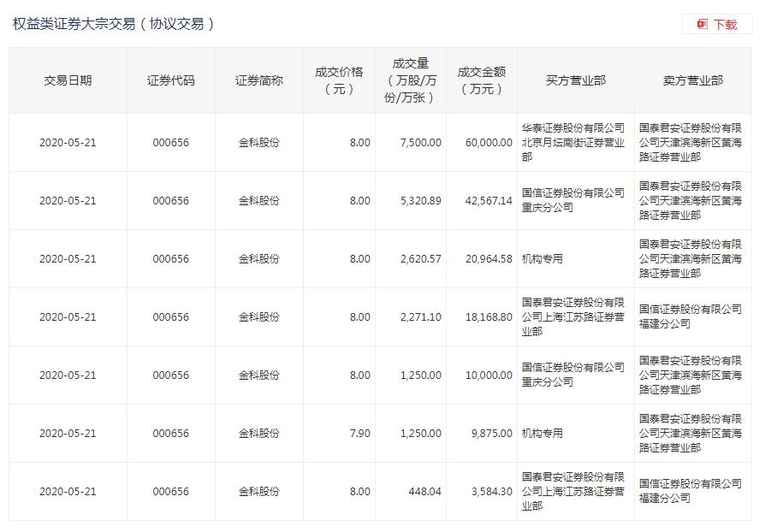Click date 2020-05-21 in the 7.90 price row
Image resolution: width=771 pixels, height=532 pixels.
68,433
